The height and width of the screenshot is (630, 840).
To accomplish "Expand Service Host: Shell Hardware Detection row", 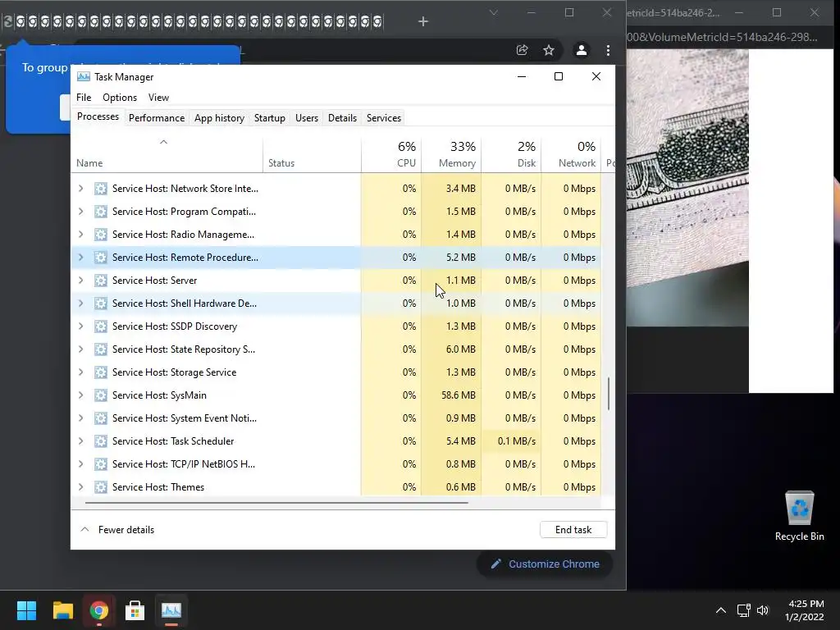I will 81,304.
